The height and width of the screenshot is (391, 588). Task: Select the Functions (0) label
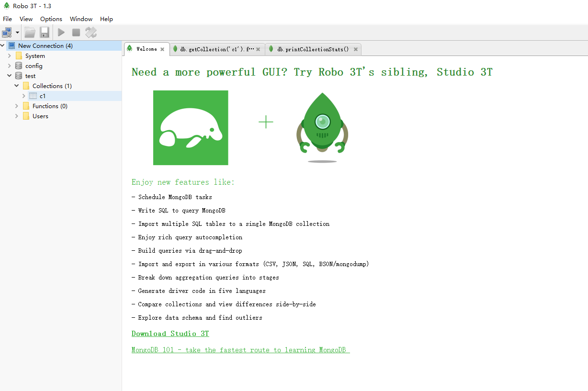50,106
